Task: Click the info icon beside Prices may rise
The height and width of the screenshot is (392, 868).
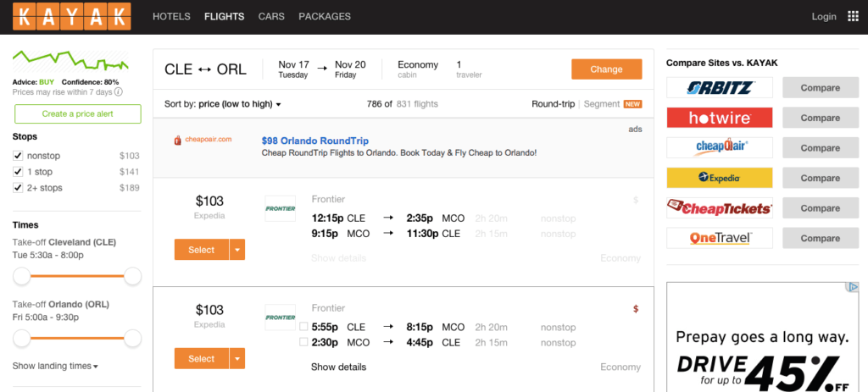Action: 119,91
